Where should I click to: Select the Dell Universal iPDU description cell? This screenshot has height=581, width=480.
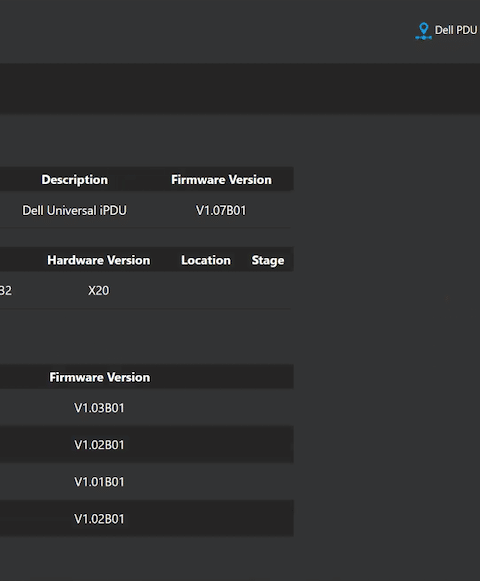[75, 210]
